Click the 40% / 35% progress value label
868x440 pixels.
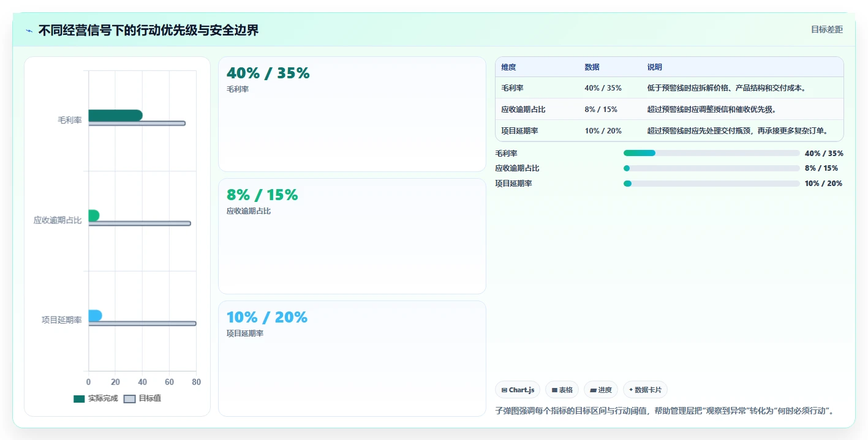pos(824,153)
